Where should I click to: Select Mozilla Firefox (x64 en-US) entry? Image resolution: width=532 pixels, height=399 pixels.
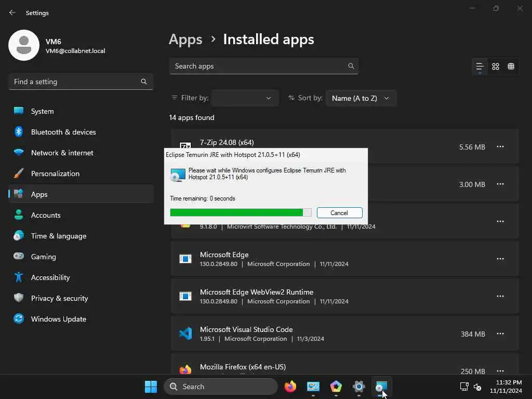[x=345, y=364]
